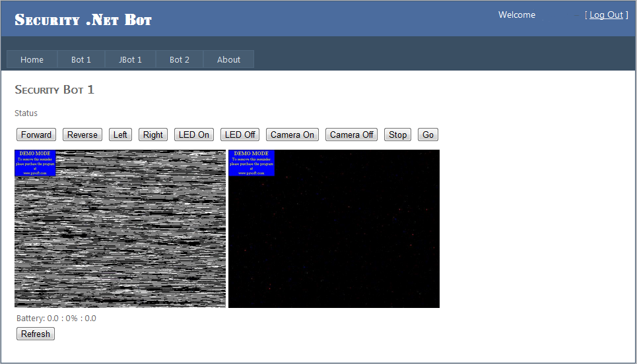The width and height of the screenshot is (637, 364).
Task: Disable the camera with Camera Off
Action: (351, 135)
